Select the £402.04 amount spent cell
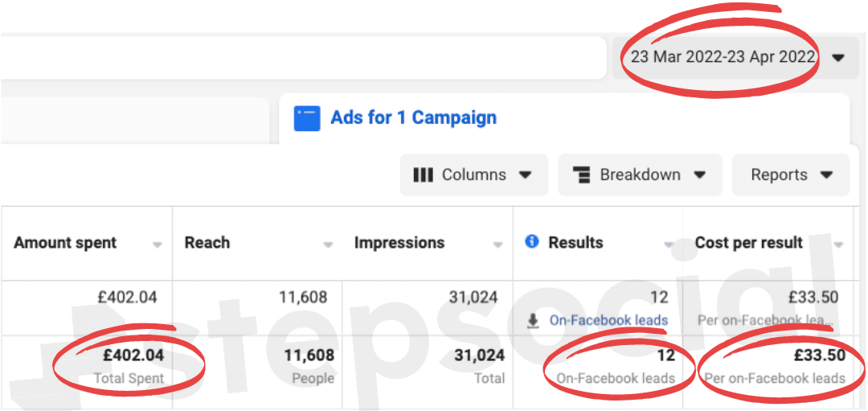The image size is (868, 411). (127, 298)
